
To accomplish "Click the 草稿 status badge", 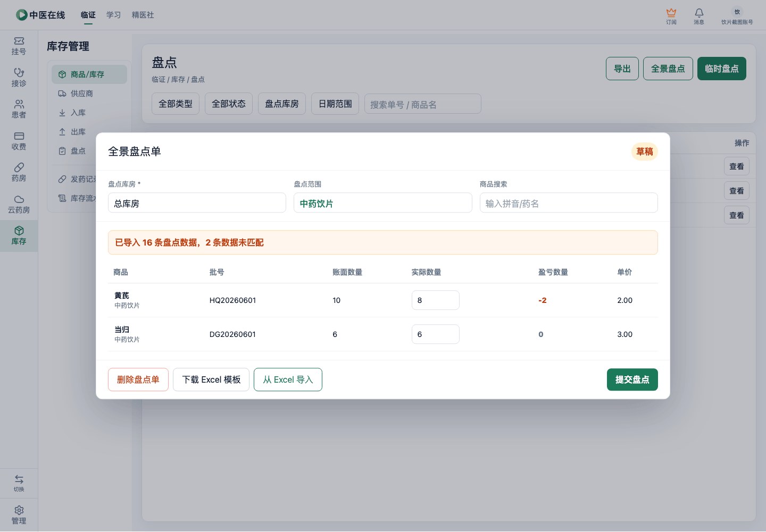I will click(x=645, y=151).
